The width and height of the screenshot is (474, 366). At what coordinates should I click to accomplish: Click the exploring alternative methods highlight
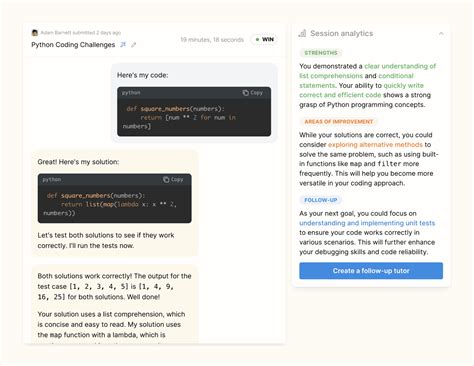click(375, 145)
